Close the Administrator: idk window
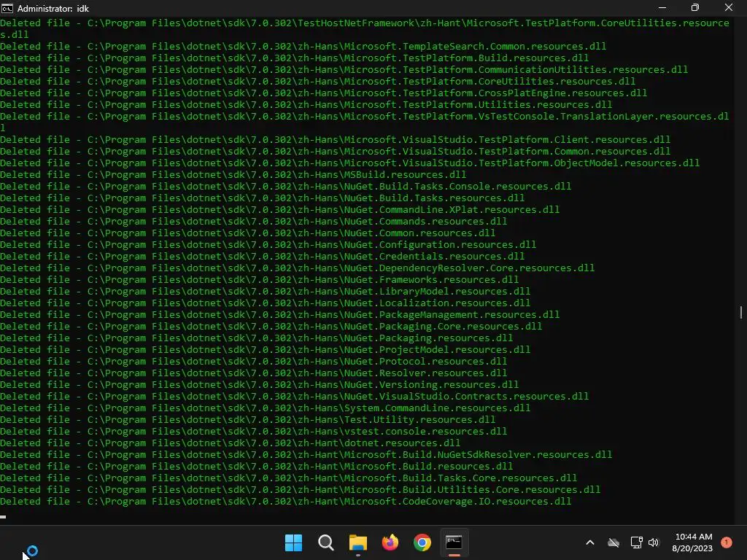 tap(729, 7)
